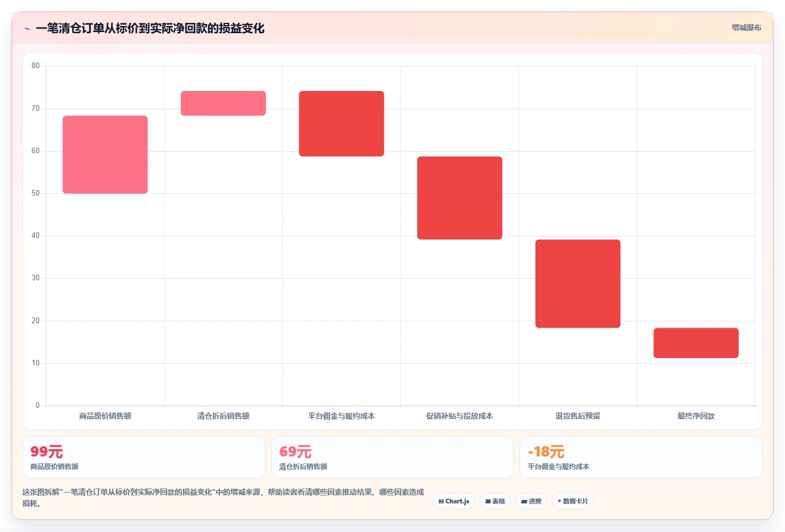
Task: Click the description text beginning 这张图拆解
Action: coord(223,498)
